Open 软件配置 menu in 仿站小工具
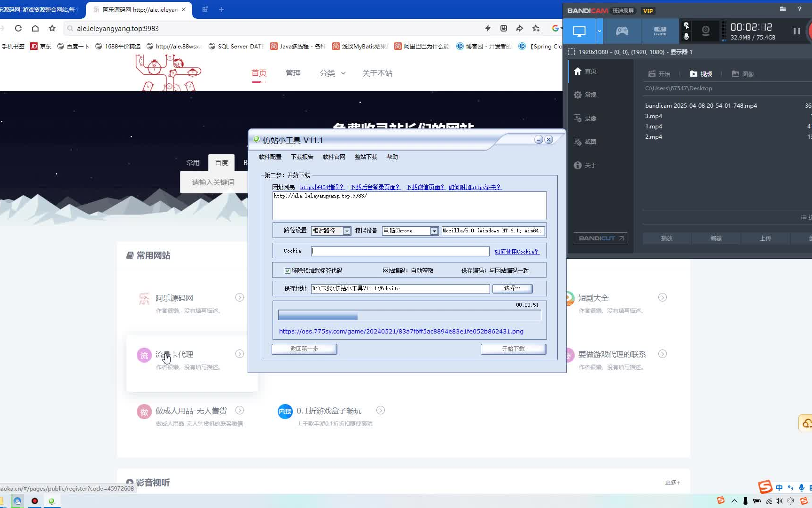This screenshot has height=508, width=812. pos(270,157)
